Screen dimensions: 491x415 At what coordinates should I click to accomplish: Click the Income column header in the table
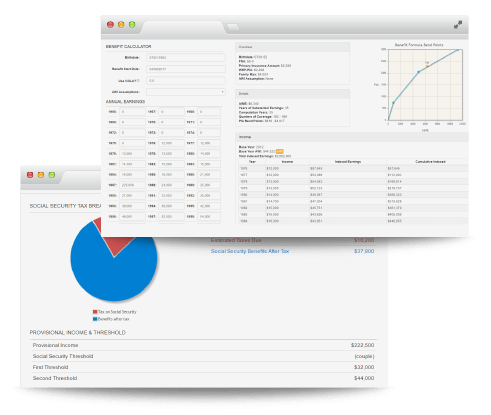coord(287,162)
